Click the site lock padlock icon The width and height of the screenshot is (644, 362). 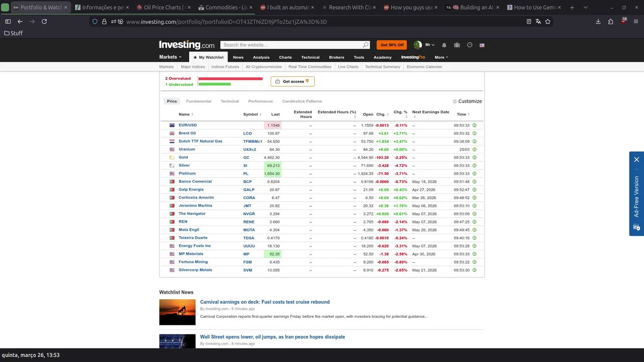[104, 22]
